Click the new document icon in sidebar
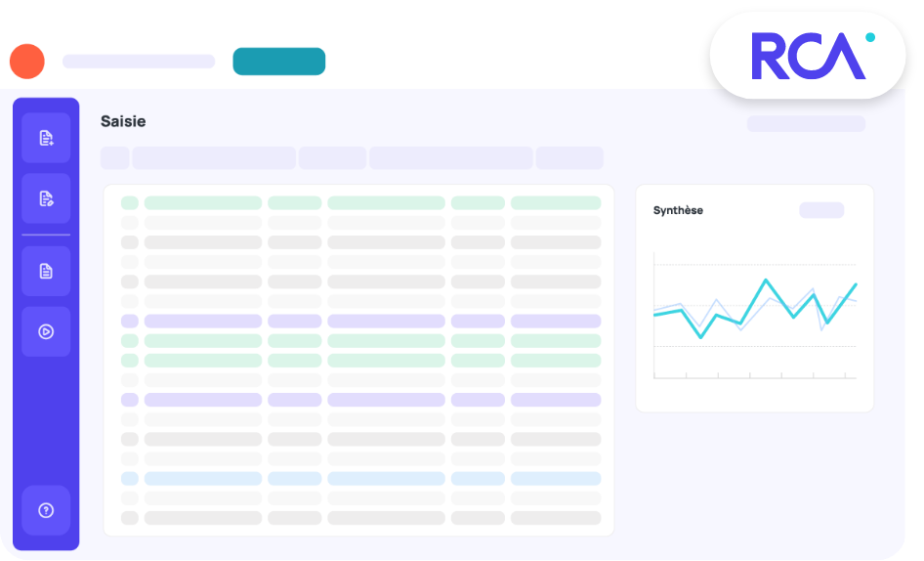This screenshot has height=561, width=924. (46, 138)
